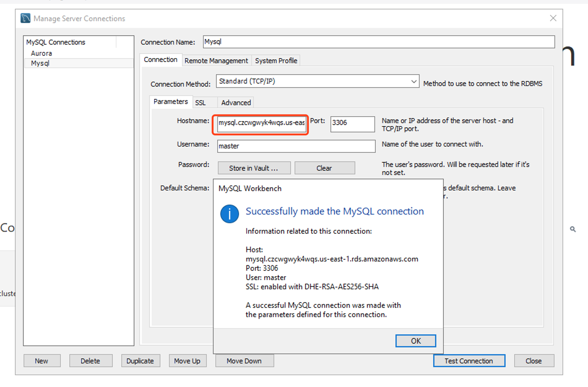Click OK in the success dialog
The height and width of the screenshot is (387, 588).
[416, 341]
